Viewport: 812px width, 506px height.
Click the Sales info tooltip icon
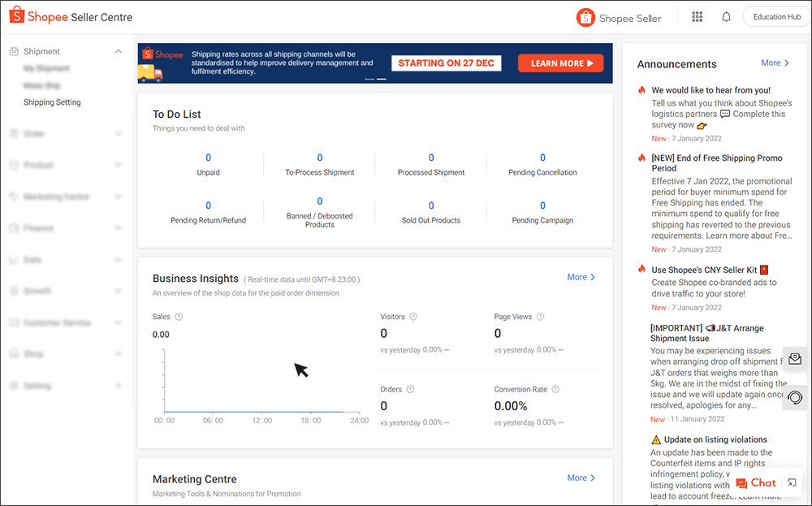click(x=177, y=317)
